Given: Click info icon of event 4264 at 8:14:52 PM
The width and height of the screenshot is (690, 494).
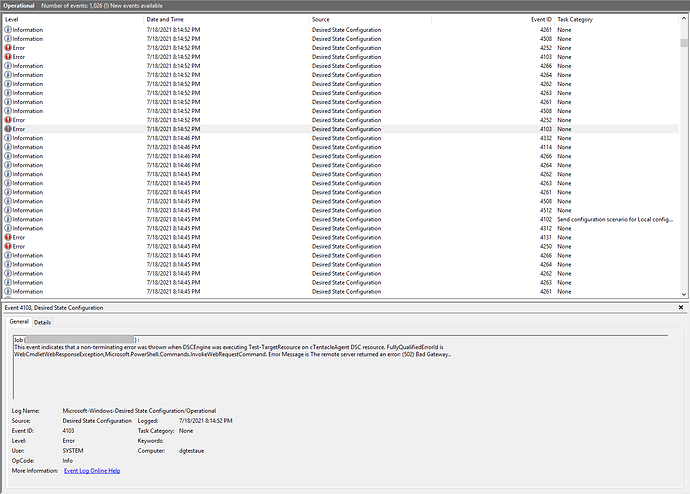Looking at the screenshot, I should coord(8,75).
